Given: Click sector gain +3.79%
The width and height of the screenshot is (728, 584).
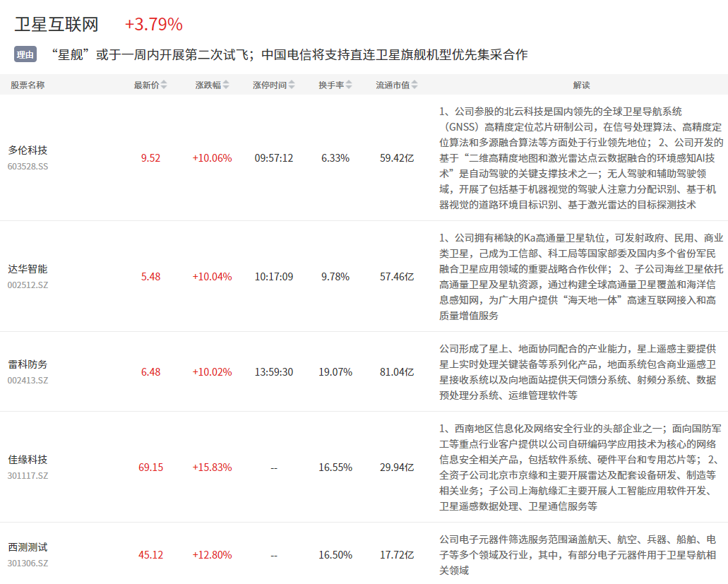Looking at the screenshot, I should point(154,25).
